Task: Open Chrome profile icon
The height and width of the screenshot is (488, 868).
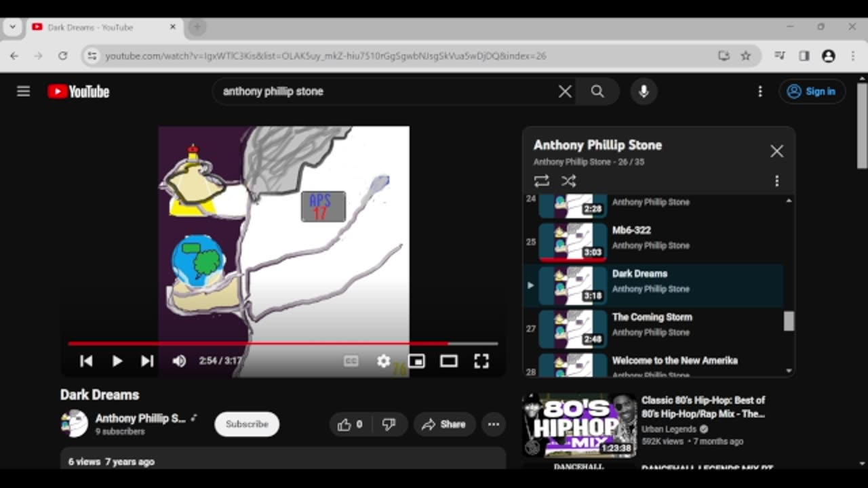Action: (x=828, y=56)
